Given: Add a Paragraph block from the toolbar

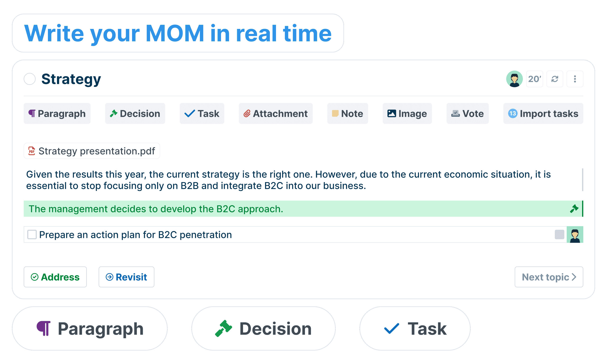Looking at the screenshot, I should point(57,114).
